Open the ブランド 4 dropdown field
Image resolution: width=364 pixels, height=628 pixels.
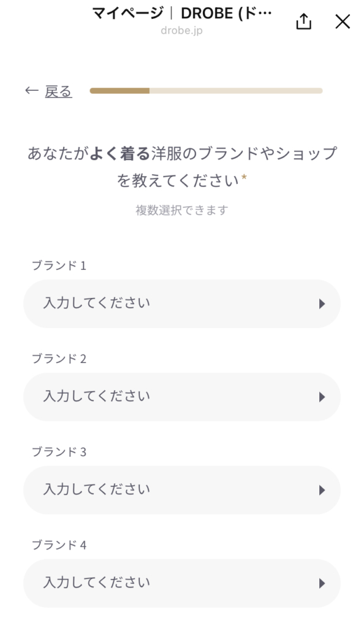[x=182, y=583]
